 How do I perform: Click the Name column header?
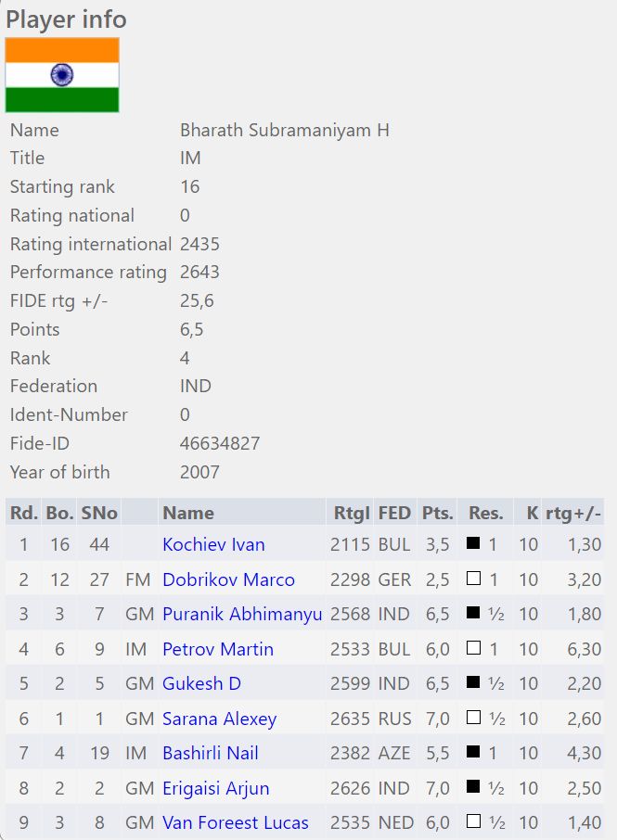click(x=188, y=513)
